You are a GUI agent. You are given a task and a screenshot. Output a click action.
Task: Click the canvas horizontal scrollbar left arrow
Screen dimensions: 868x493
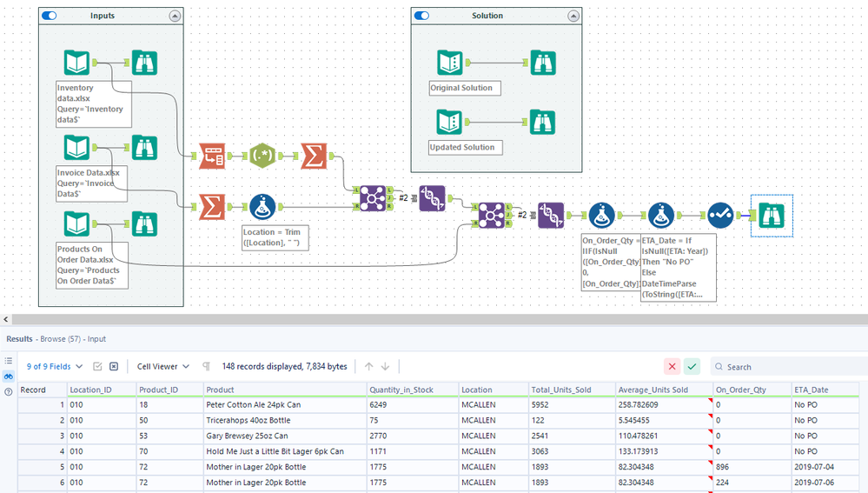coord(5,320)
